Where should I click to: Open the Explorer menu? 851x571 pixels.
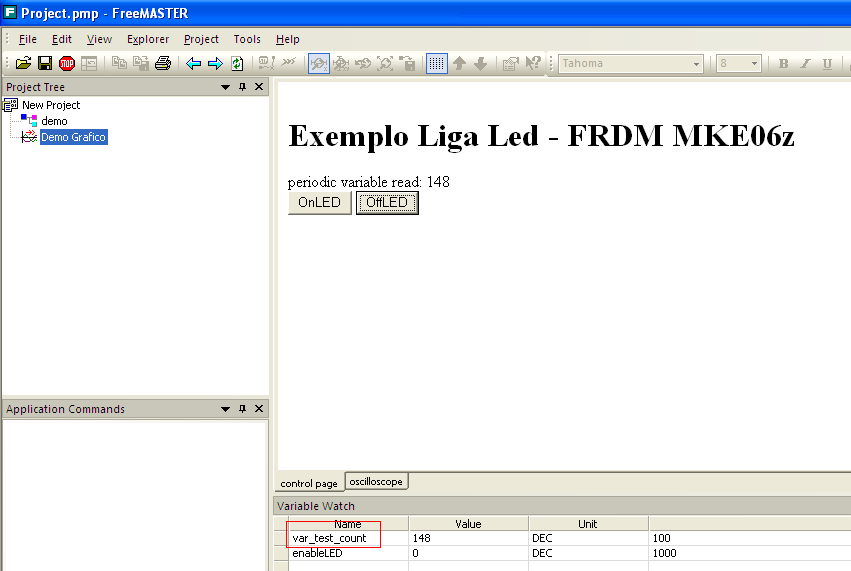pyautogui.click(x=148, y=39)
